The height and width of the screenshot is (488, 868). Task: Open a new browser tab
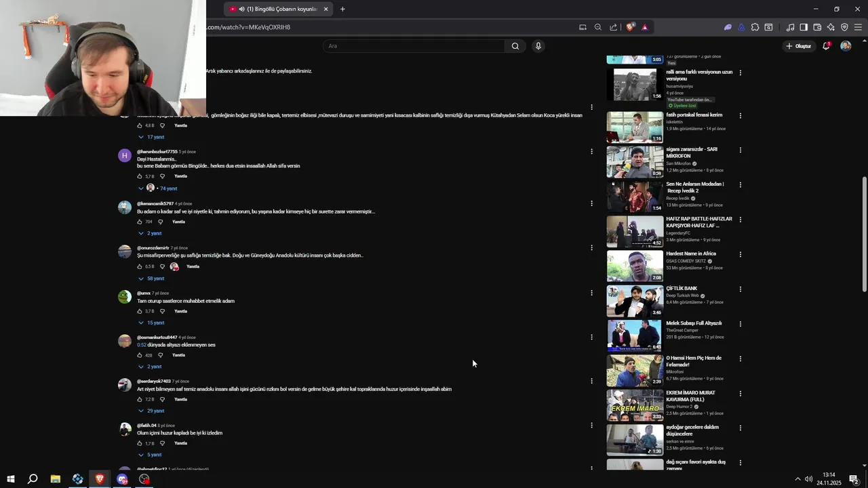click(x=342, y=9)
